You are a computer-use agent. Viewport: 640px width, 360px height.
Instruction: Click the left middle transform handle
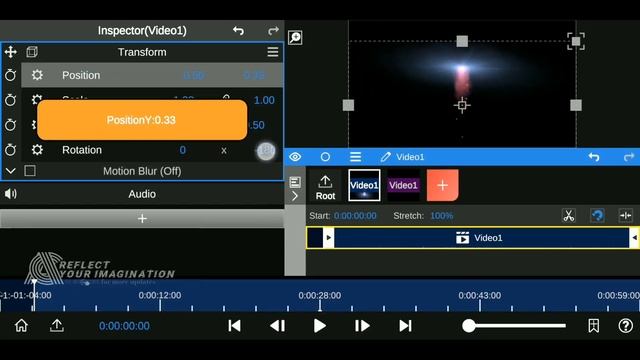point(348,105)
